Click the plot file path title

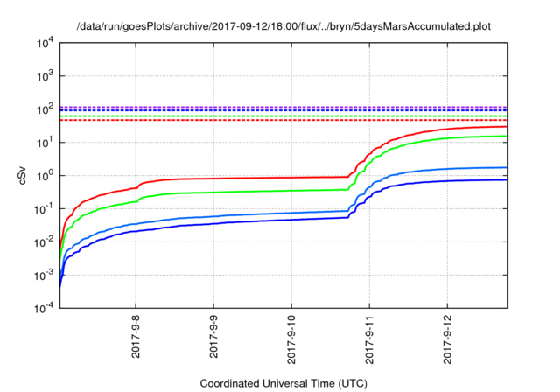click(x=283, y=26)
